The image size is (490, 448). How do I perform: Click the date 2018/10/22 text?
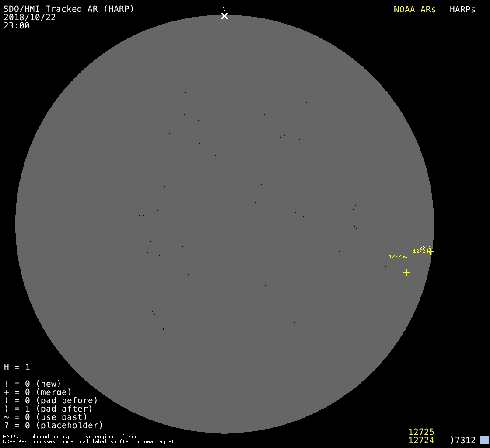(x=30, y=17)
